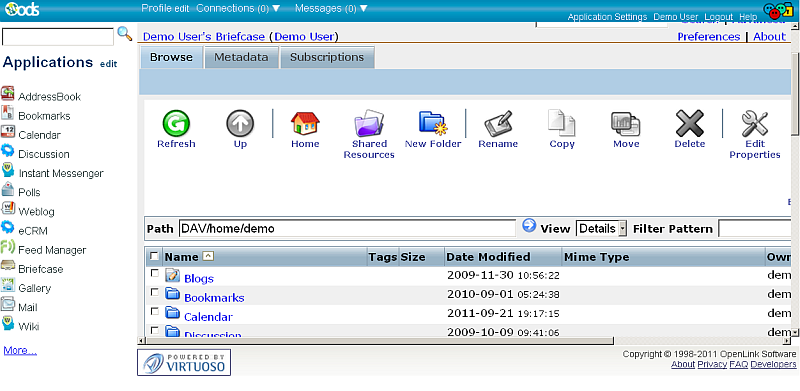800x391 pixels.
Task: Expand the Connections (0) menu
Action: (x=238, y=8)
